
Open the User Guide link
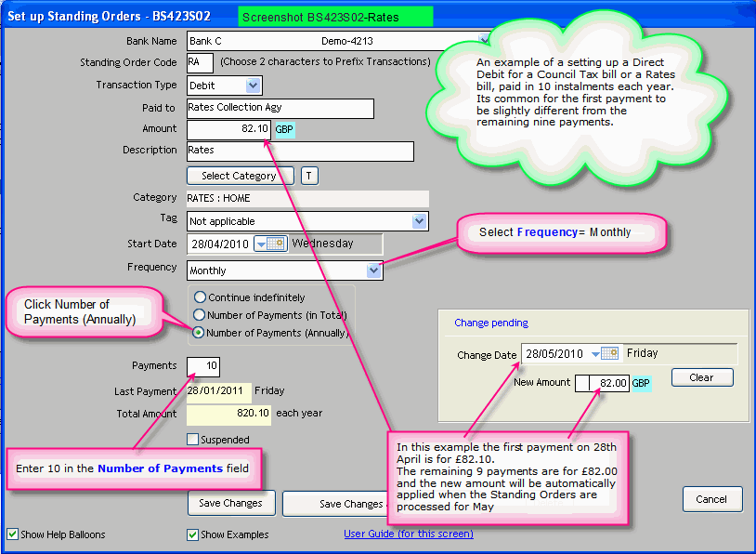pos(408,534)
